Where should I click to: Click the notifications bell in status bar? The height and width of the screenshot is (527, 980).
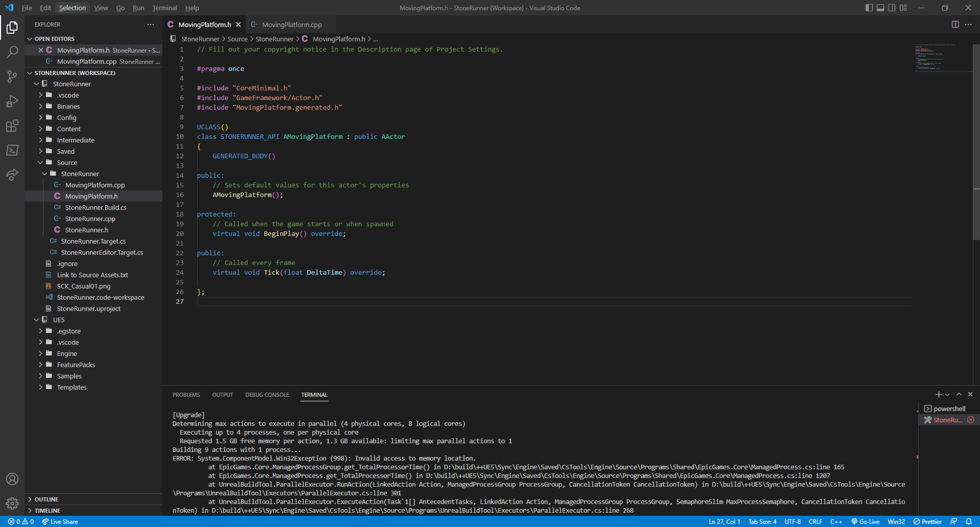[x=968, y=521]
